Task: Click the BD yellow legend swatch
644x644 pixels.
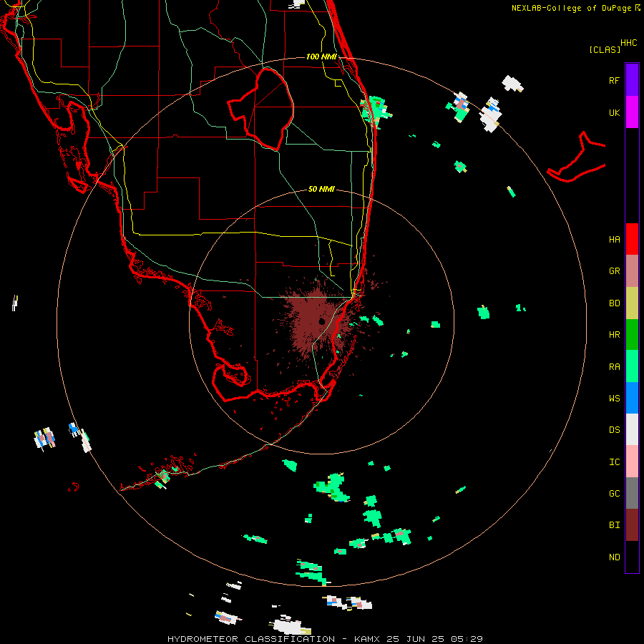Action: (x=632, y=303)
